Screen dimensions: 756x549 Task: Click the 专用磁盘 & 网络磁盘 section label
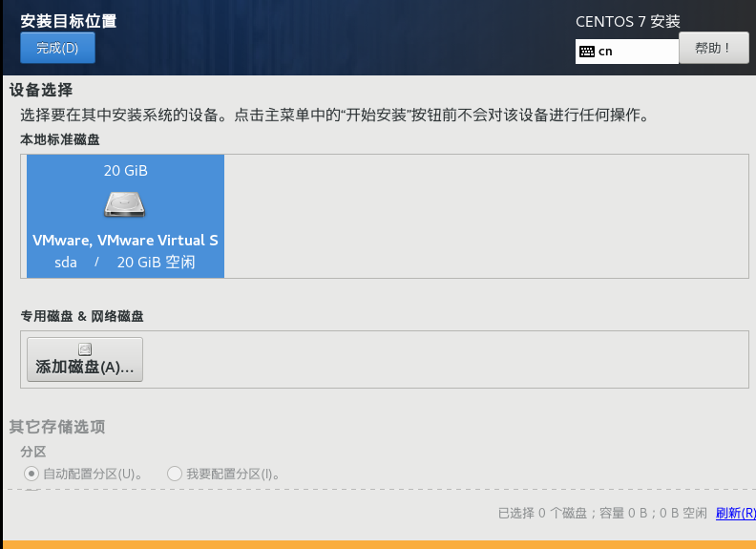(x=82, y=316)
